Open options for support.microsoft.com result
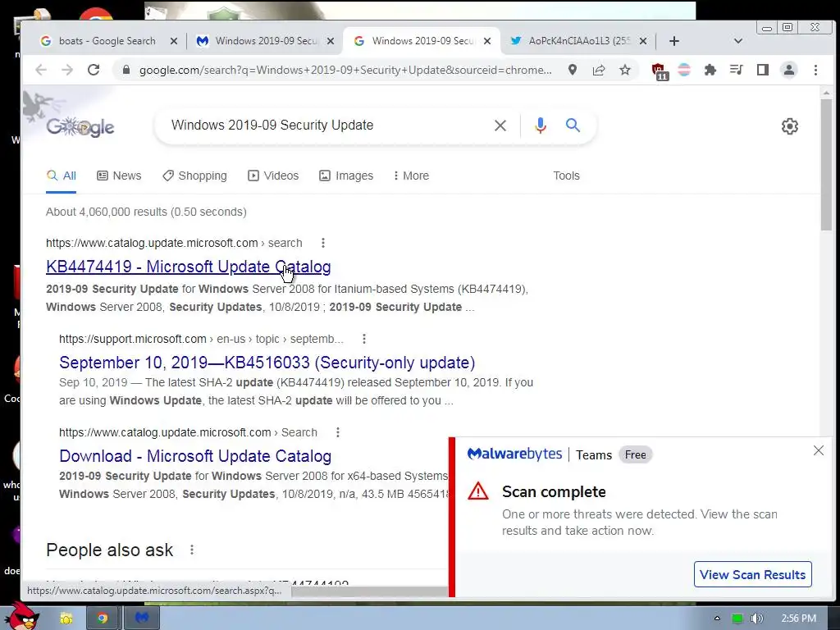The image size is (840, 630). pyautogui.click(x=363, y=339)
